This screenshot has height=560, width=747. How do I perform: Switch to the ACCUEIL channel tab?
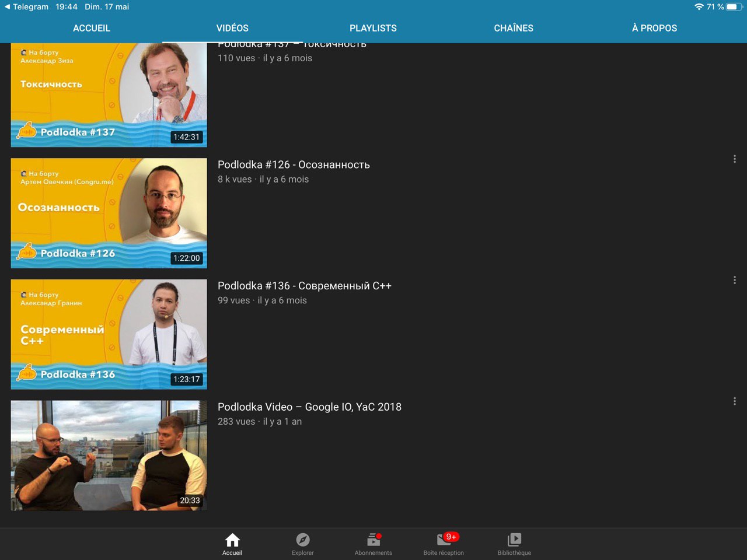click(92, 28)
